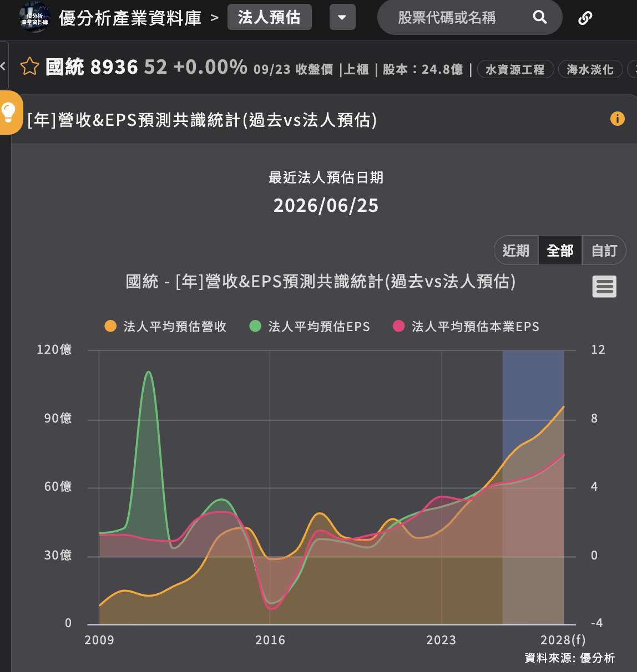Click the 2023 x-axis label

coord(441,640)
